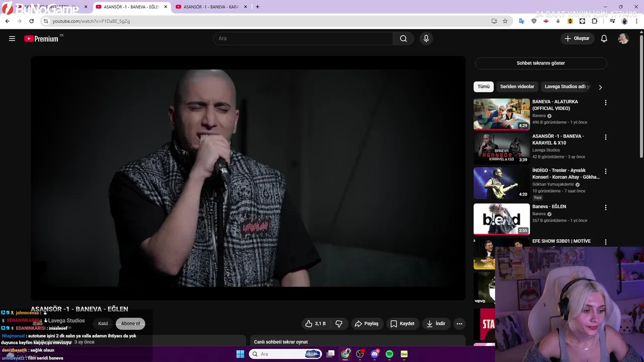Click Canlı sohbeti tekrar oynat
Viewport: 644px width, 362px height.
[281, 342]
